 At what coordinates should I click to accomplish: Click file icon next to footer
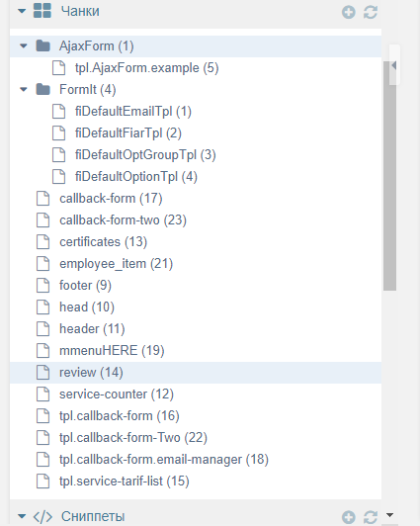tap(42, 286)
